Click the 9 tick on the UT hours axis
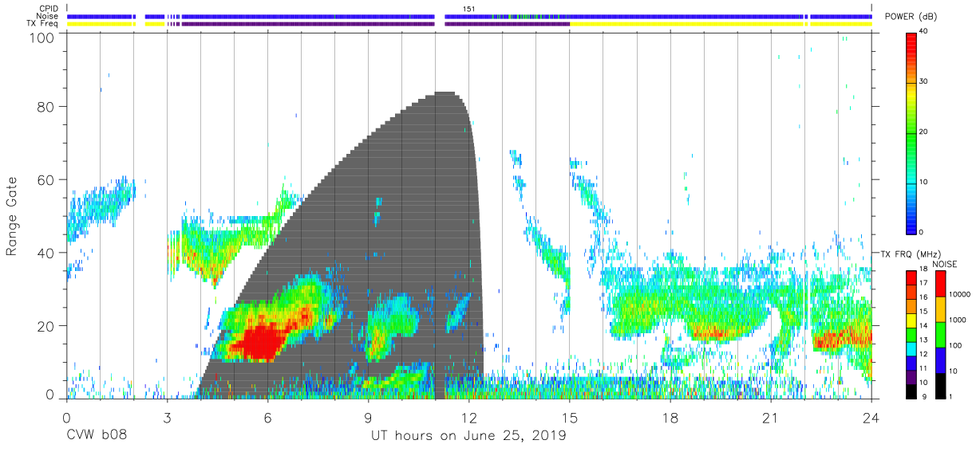 click(x=368, y=419)
